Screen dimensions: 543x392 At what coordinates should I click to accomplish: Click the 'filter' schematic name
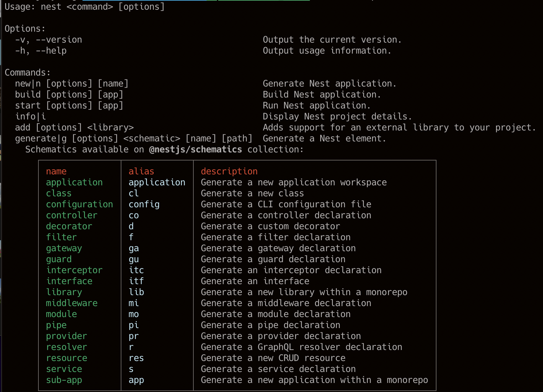coord(61,237)
